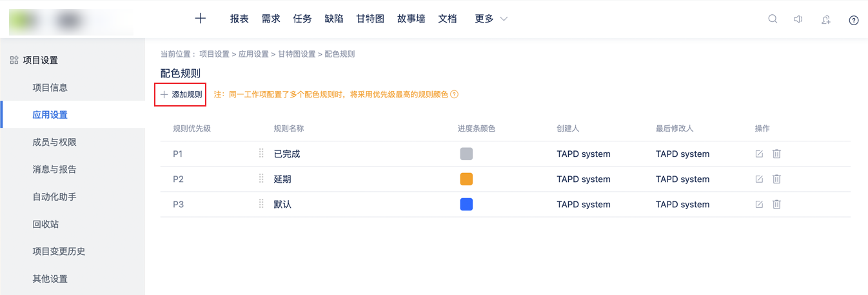Open the 故事墙 menu tab
Screen dimensions: 868x295
tap(411, 19)
